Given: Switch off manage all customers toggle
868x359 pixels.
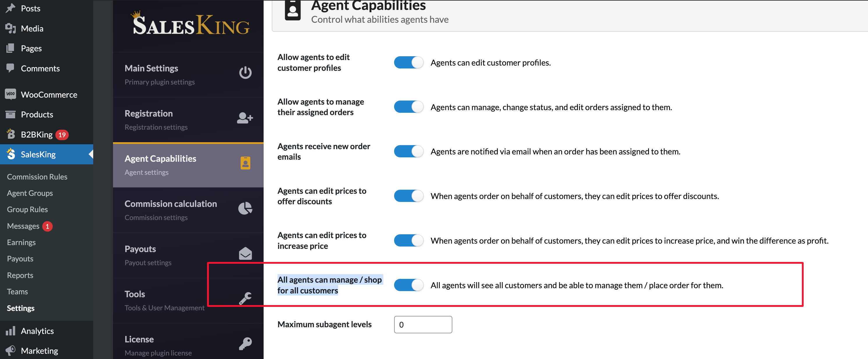Looking at the screenshot, I should [x=408, y=285].
